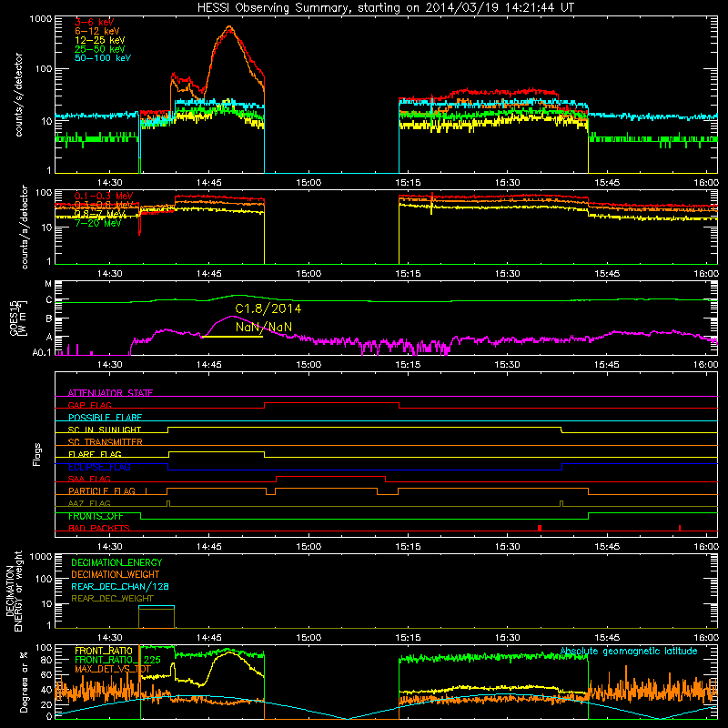Click the REAR_DEC_CHAN/128 legend label

pyautogui.click(x=120, y=586)
